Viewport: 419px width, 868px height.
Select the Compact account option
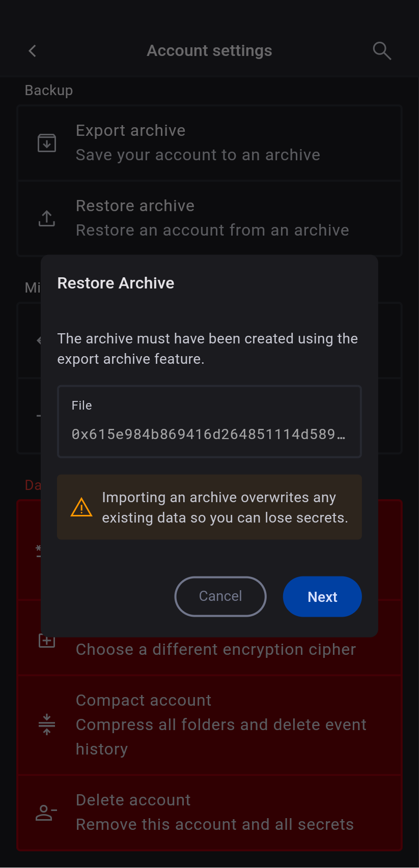pos(210,725)
